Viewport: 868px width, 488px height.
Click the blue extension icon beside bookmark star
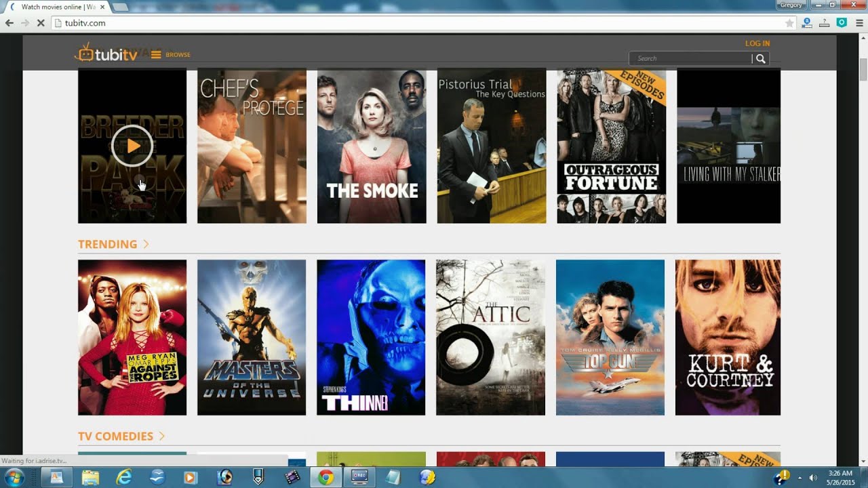(807, 23)
